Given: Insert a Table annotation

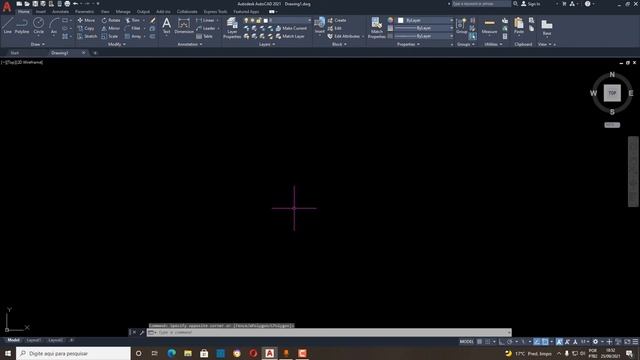Looking at the screenshot, I should 204,36.
